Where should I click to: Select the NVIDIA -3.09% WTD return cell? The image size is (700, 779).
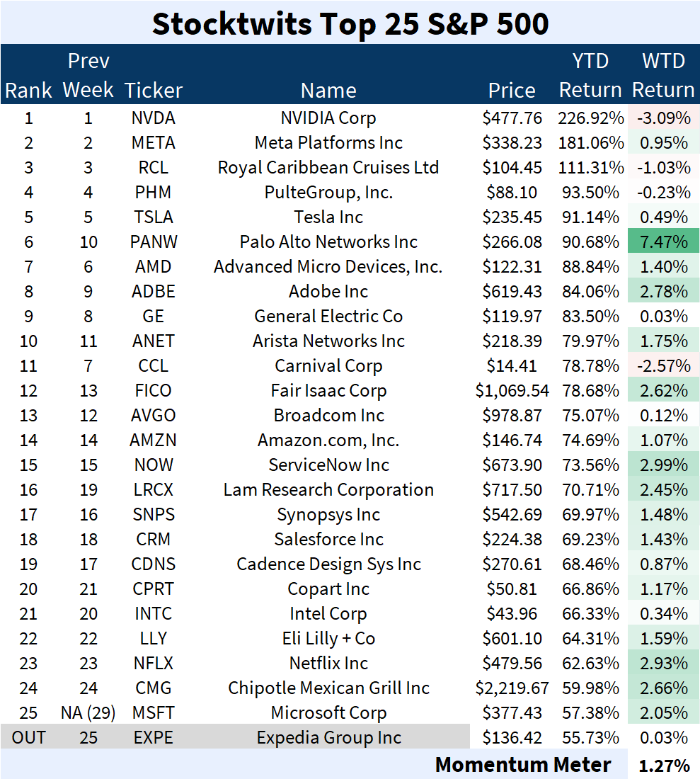(x=663, y=118)
